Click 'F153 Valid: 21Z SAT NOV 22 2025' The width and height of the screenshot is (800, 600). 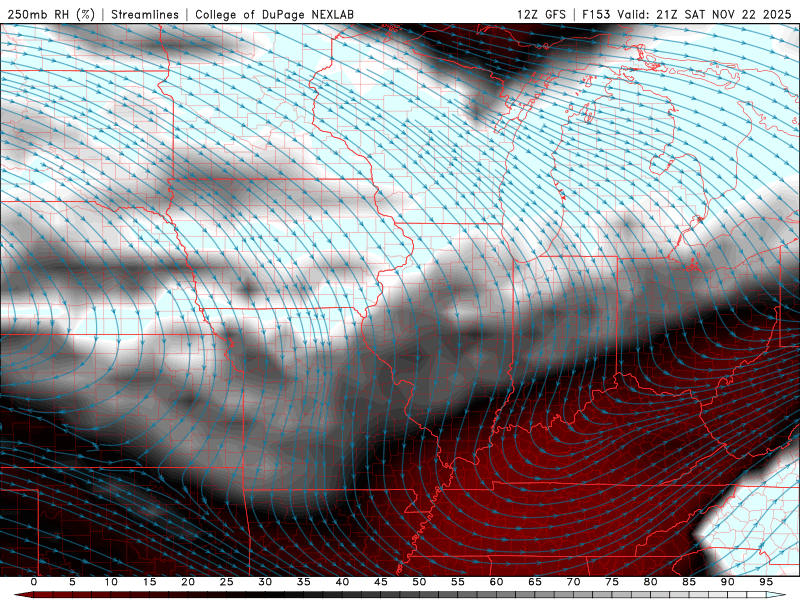tap(687, 14)
